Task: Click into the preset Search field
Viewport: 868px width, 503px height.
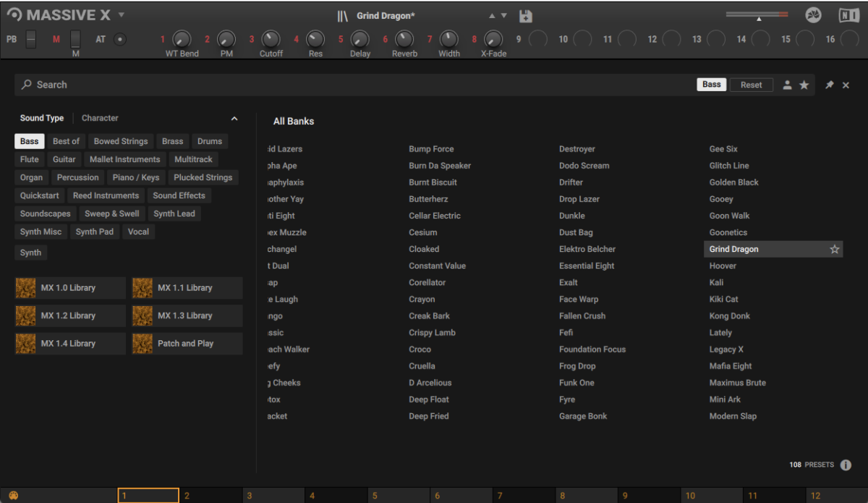Action: pyautogui.click(x=354, y=85)
